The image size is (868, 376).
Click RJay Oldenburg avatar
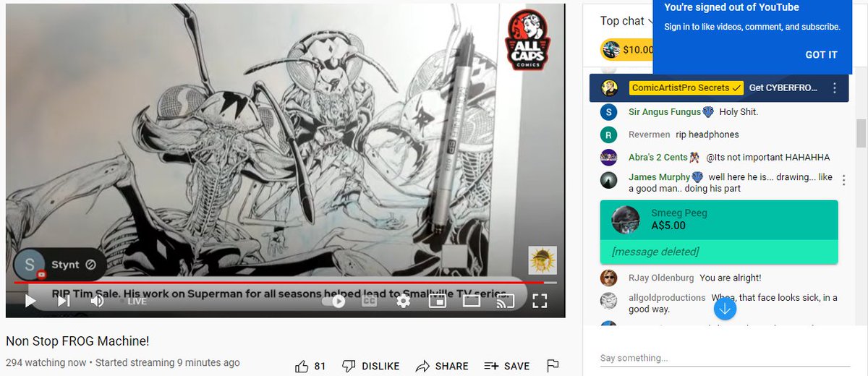(x=609, y=278)
